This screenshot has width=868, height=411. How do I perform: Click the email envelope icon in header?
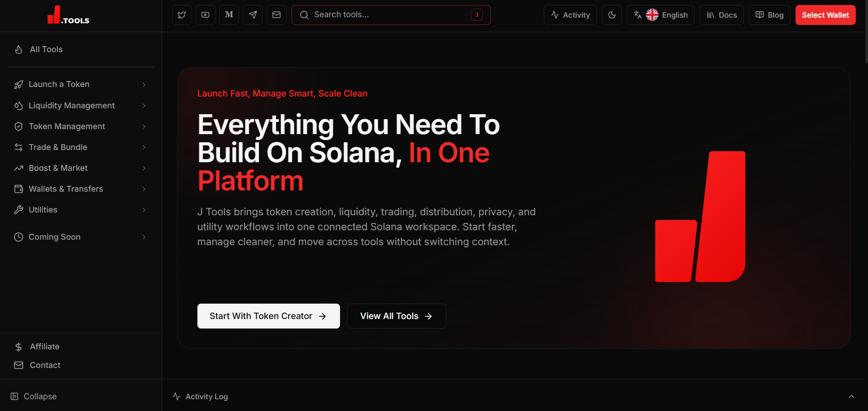point(277,15)
